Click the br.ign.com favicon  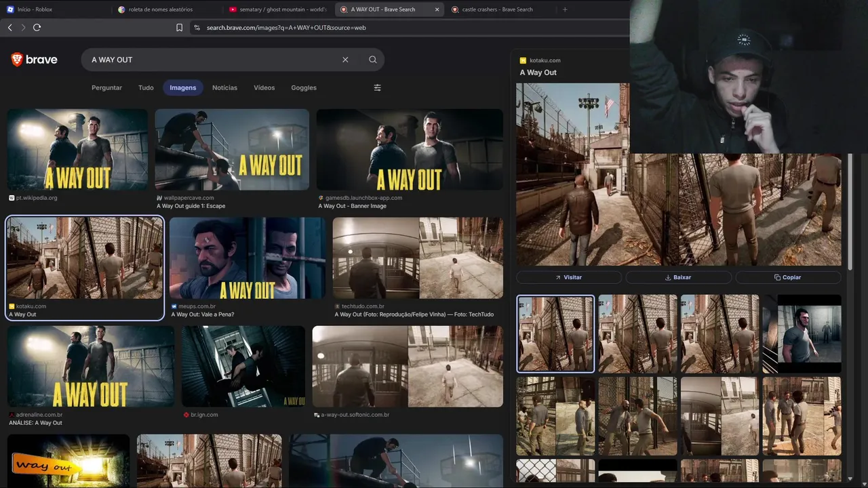pos(186,415)
